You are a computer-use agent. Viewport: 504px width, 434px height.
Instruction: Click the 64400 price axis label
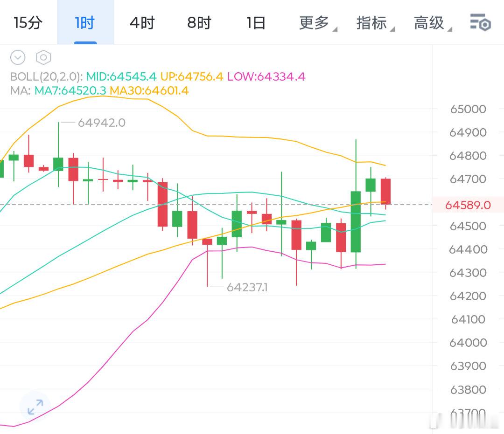tap(468, 249)
